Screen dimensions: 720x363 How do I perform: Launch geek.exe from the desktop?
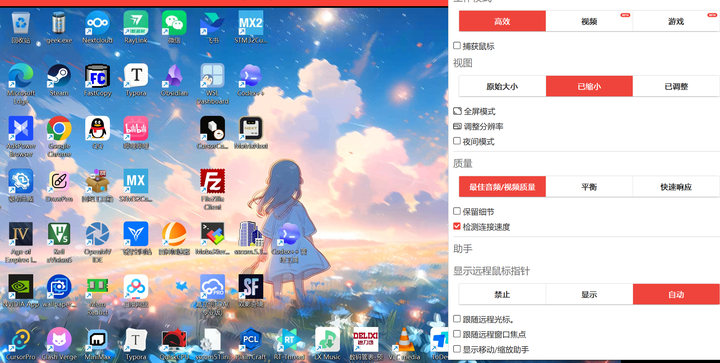59,23
